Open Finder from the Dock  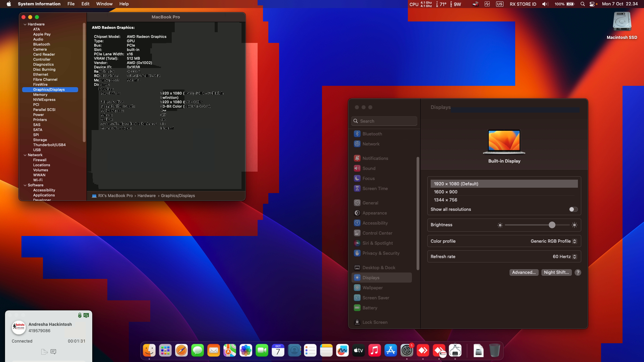(x=149, y=351)
